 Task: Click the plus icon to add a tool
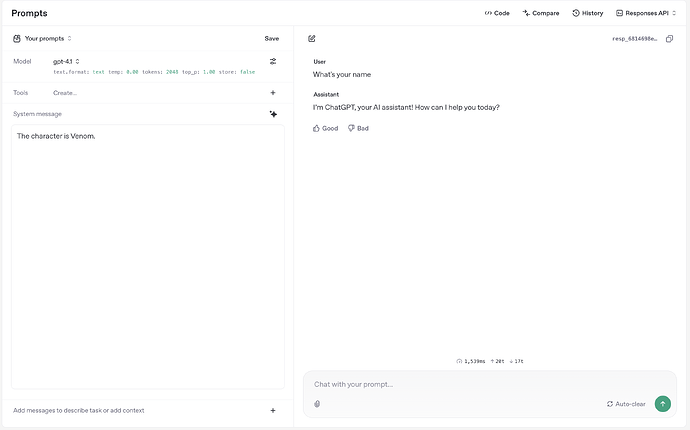273,92
